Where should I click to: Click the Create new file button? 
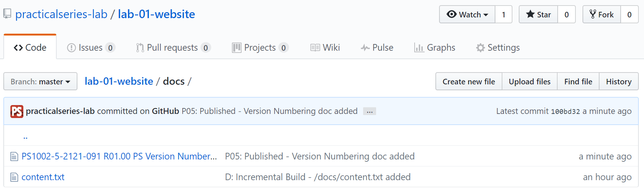[x=469, y=81]
